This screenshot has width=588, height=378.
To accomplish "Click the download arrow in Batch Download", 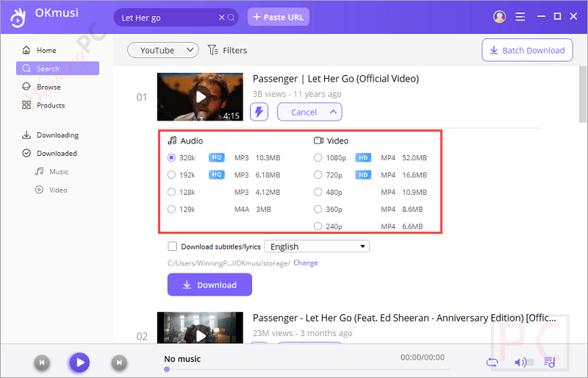I will point(494,50).
